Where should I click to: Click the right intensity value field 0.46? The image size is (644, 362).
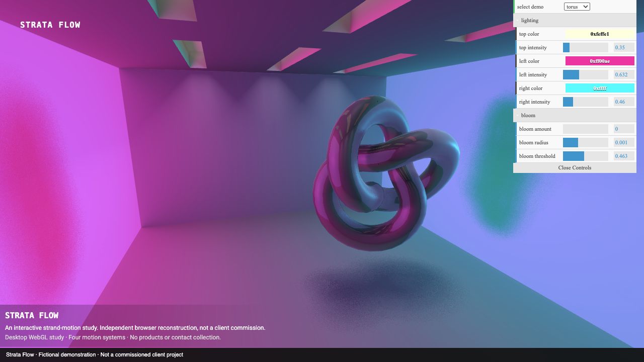tap(624, 102)
